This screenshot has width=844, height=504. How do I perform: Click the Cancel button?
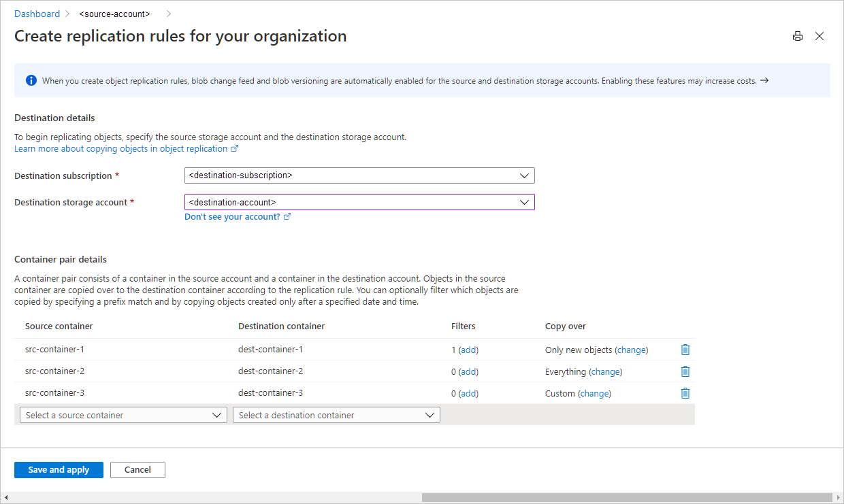coord(137,469)
